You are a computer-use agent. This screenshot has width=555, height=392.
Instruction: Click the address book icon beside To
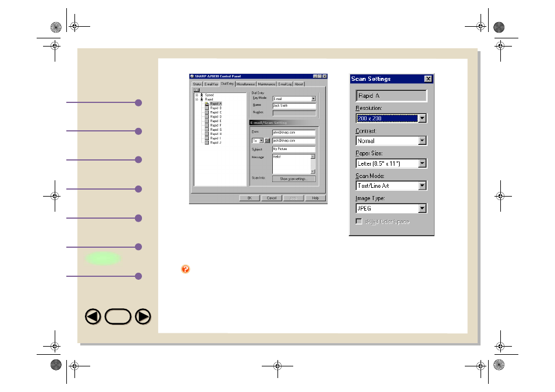(x=268, y=141)
